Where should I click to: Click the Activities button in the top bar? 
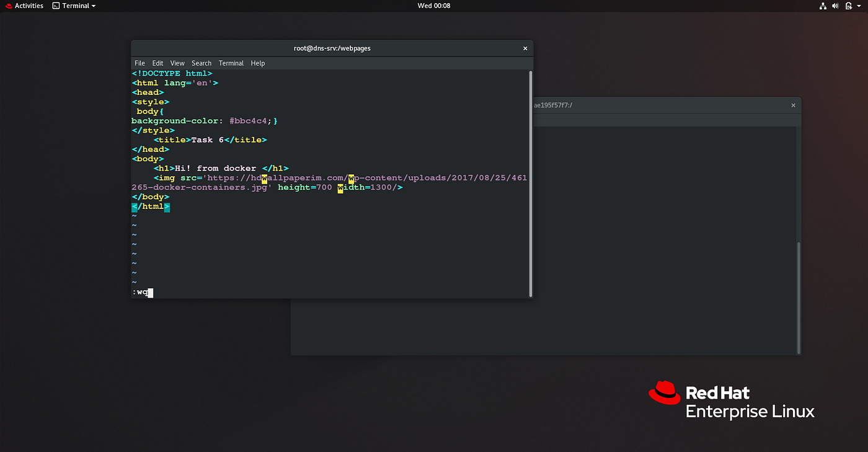[28, 6]
